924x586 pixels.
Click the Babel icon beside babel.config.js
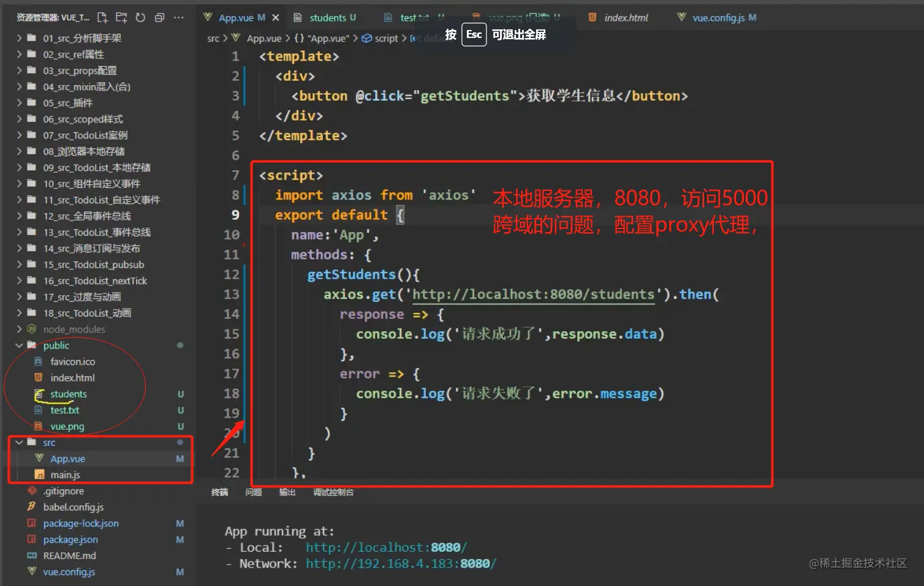[32, 507]
